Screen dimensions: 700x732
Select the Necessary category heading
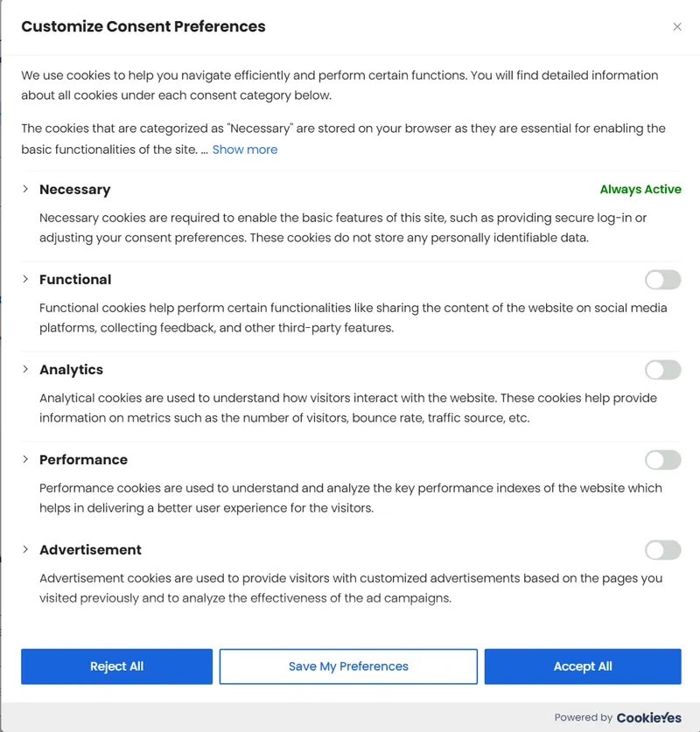click(x=75, y=189)
